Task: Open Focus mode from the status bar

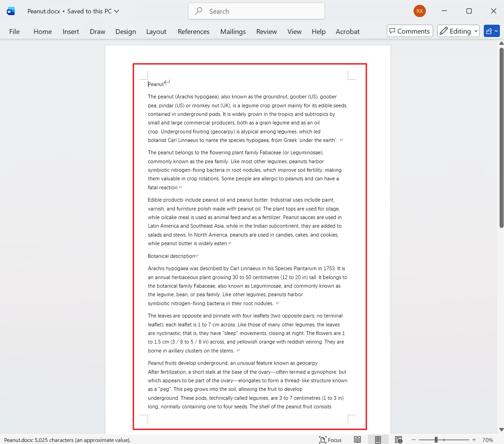Action: click(x=330, y=440)
